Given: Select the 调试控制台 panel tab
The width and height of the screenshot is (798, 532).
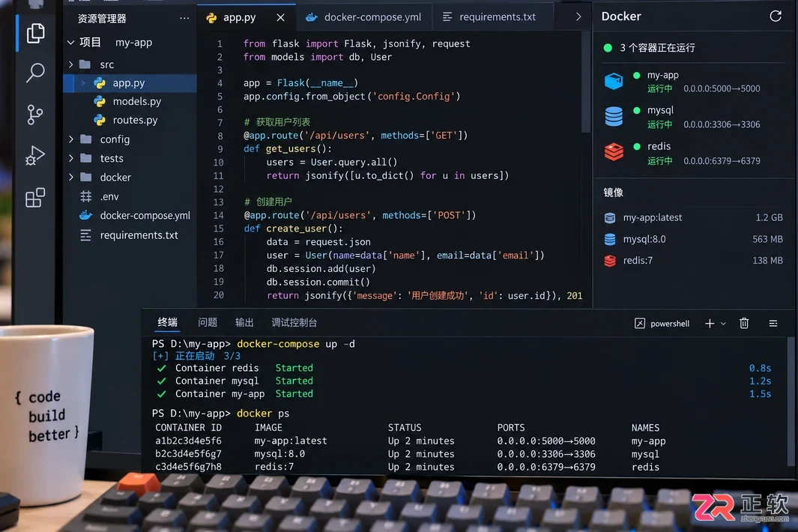Looking at the screenshot, I should (294, 322).
